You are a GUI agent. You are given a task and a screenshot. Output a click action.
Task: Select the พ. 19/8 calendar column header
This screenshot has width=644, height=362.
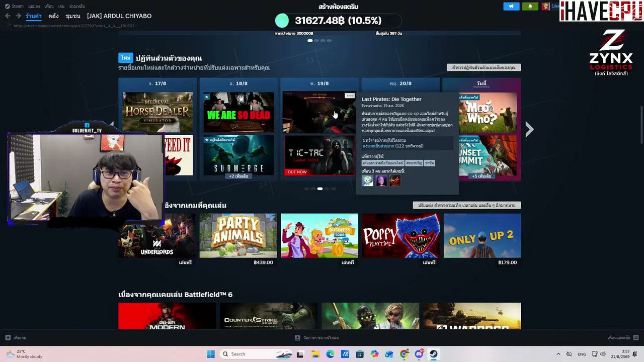coord(319,83)
